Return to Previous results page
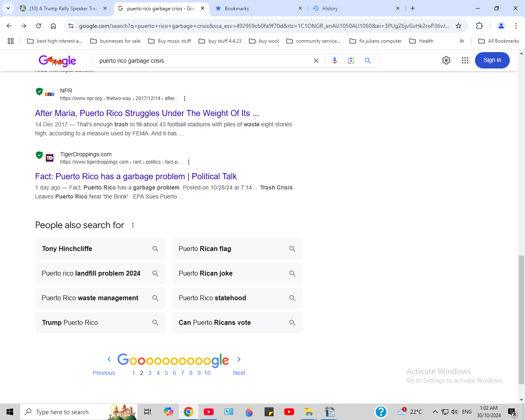Screen dimensions: 525x420 [104, 373]
